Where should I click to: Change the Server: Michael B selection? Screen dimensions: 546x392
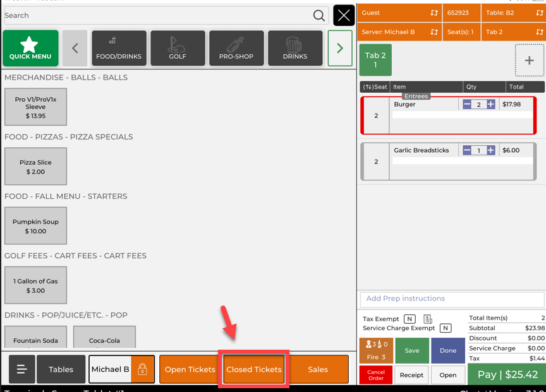pos(399,32)
